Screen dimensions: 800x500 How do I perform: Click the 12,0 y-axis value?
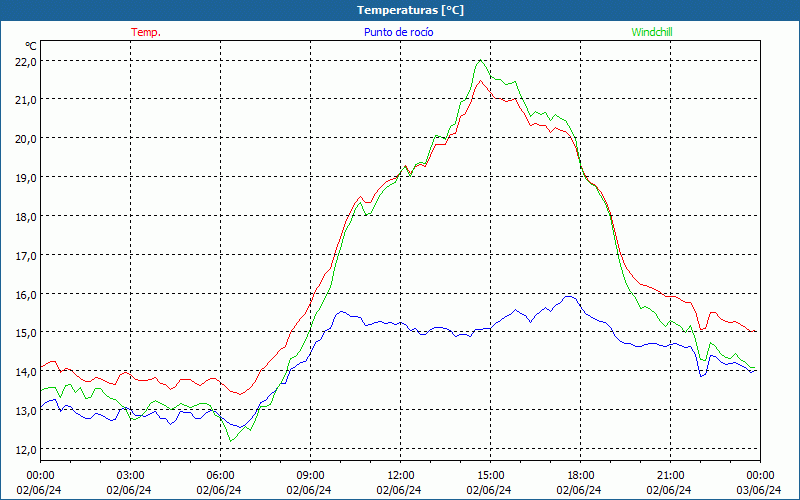27,450
